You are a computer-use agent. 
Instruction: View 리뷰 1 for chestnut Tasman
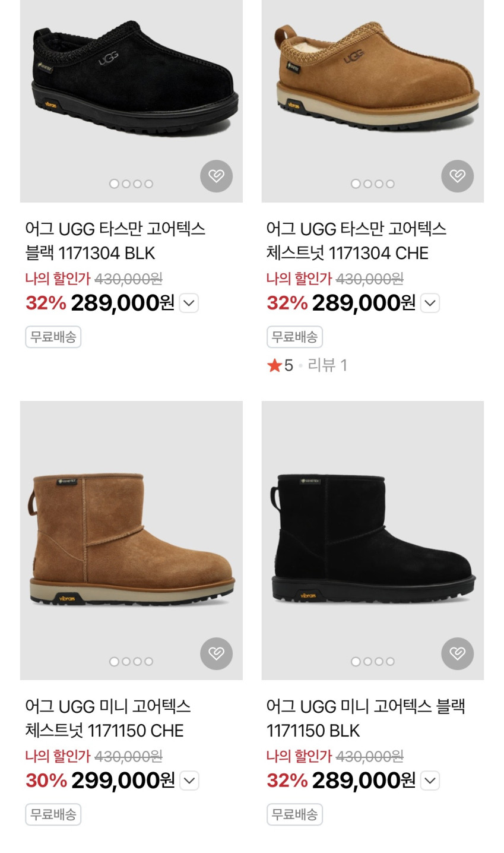point(327,365)
